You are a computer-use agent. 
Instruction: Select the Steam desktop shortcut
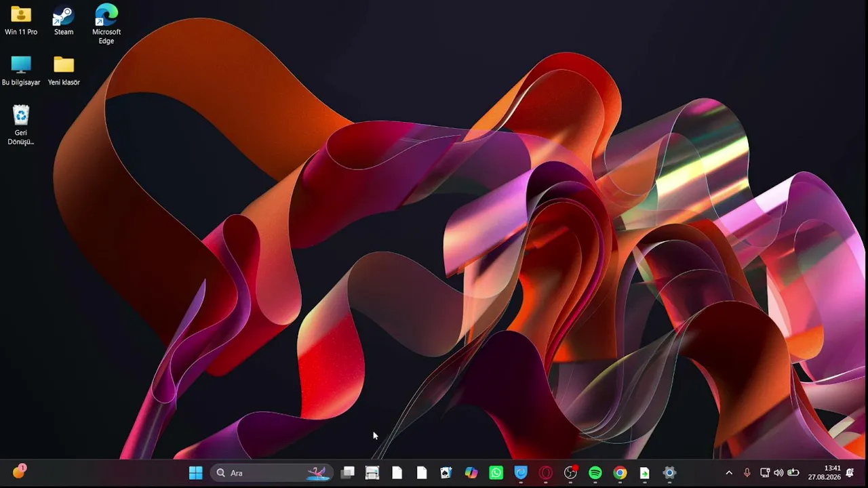coord(64,20)
